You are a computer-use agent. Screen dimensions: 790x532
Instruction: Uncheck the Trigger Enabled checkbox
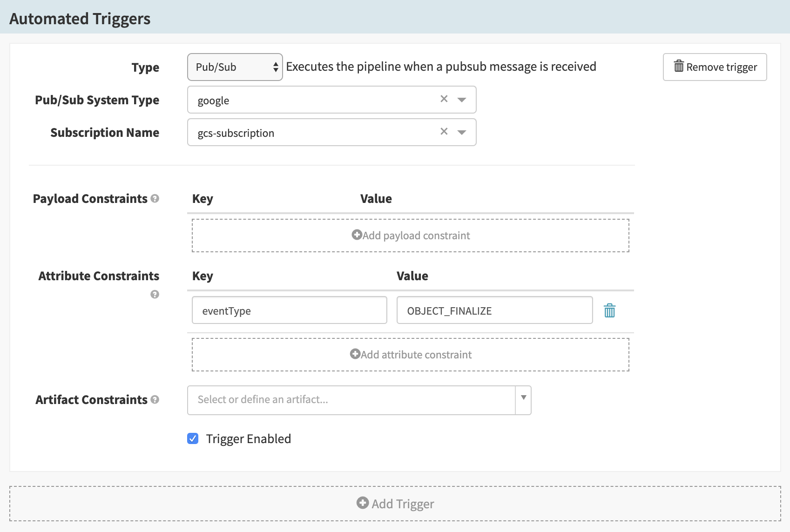(x=193, y=438)
